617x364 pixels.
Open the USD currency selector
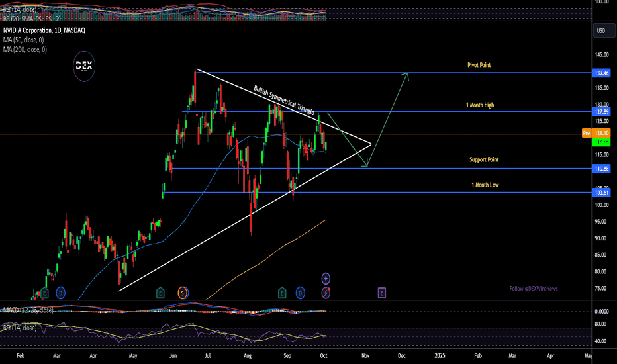point(604,30)
